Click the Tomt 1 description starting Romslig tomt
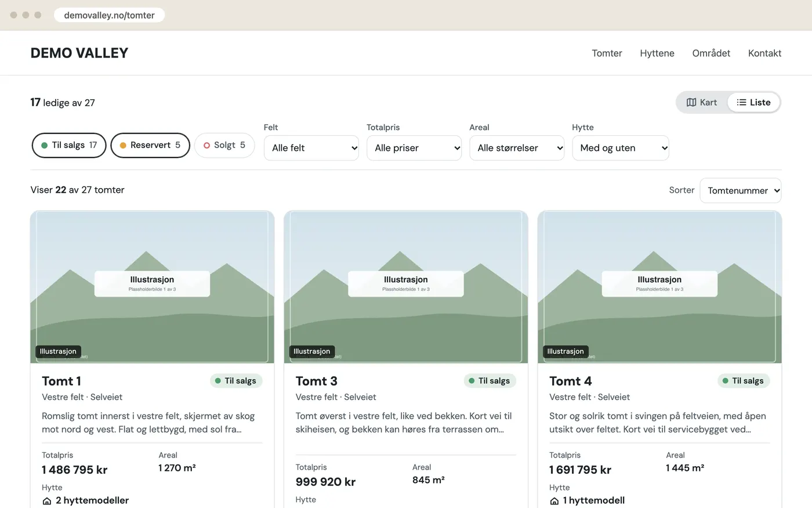Image resolution: width=812 pixels, height=508 pixels. click(x=149, y=423)
